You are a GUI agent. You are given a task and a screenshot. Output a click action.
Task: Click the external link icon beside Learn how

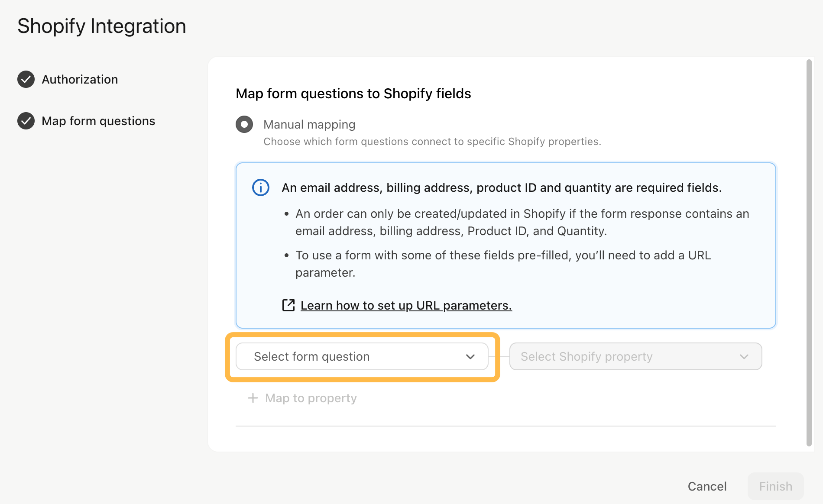[x=288, y=305]
